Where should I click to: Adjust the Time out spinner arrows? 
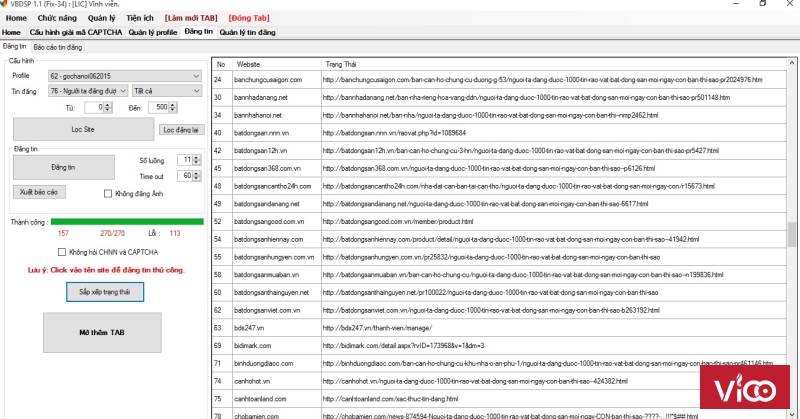196,176
